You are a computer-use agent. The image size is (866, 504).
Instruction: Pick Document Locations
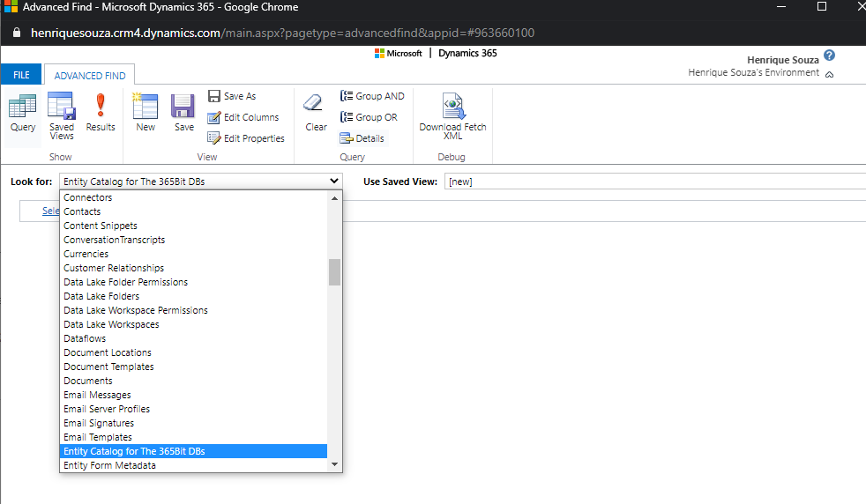[x=193, y=352]
